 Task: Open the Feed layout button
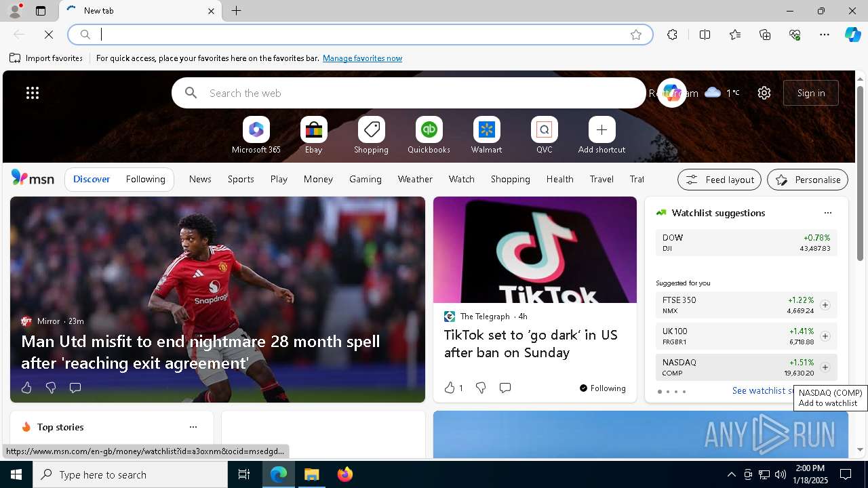[x=719, y=180]
